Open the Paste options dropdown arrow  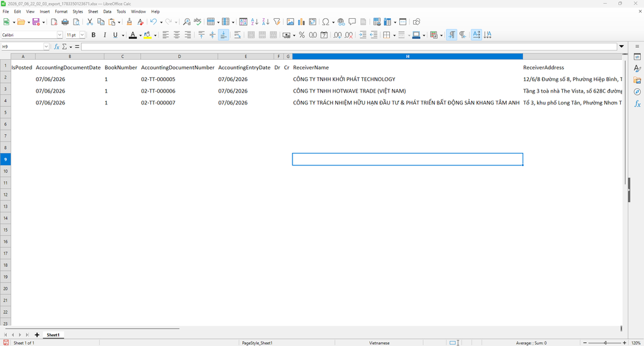119,22
